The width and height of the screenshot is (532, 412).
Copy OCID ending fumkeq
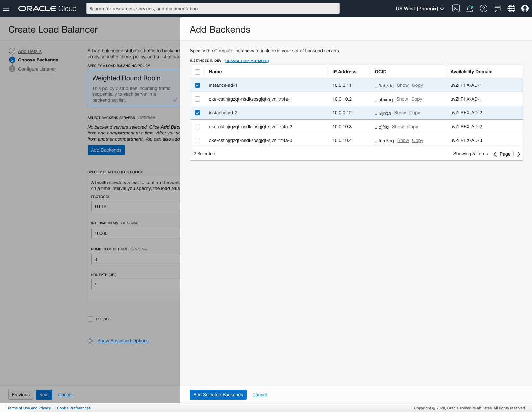[x=418, y=140]
